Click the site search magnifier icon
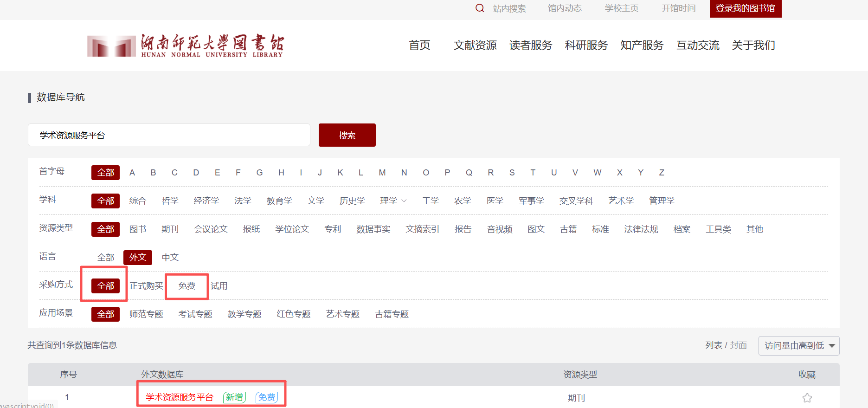868x408 pixels. 480,8
